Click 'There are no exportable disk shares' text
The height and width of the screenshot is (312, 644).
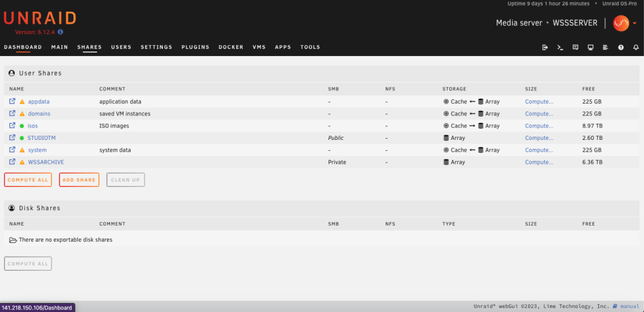point(66,240)
